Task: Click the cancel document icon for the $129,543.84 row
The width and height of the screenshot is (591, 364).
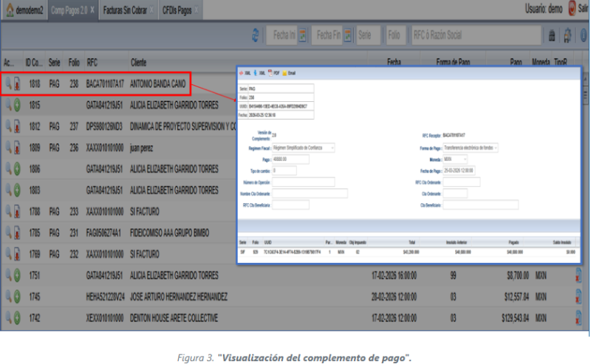Action: tap(578, 318)
